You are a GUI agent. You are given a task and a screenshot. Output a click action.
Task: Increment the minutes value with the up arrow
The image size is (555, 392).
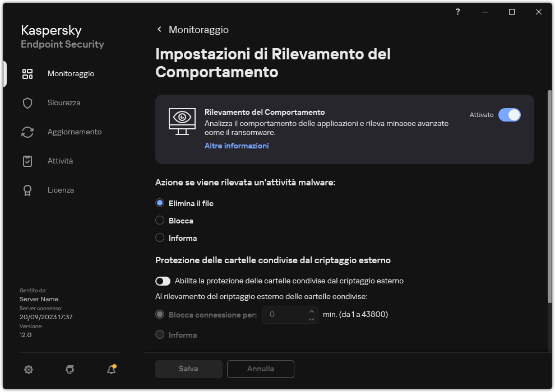pos(312,311)
